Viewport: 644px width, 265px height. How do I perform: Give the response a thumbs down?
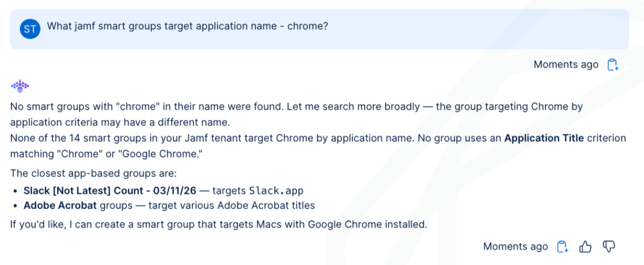[x=609, y=247]
